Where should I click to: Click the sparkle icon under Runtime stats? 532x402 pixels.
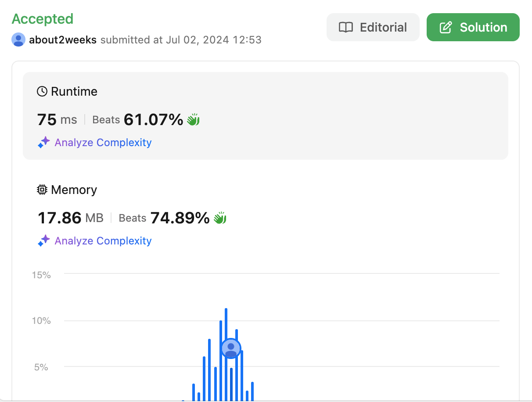pos(43,142)
